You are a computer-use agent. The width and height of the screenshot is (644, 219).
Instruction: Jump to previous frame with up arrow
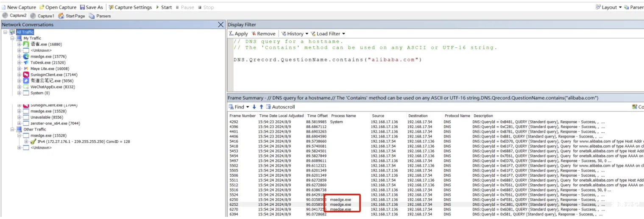pos(261,107)
